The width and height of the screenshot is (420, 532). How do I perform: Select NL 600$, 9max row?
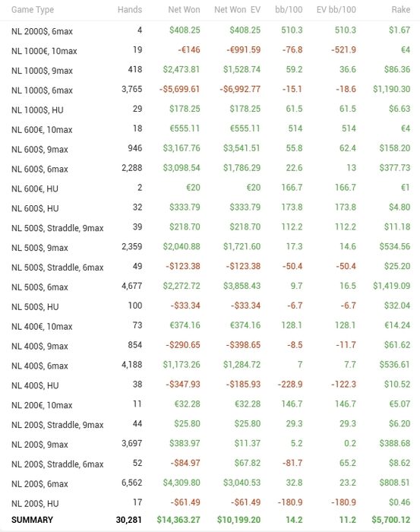click(x=210, y=149)
